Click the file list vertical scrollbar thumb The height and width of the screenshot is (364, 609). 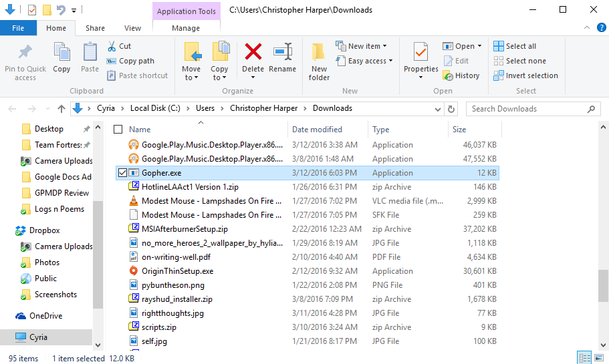(x=603, y=285)
